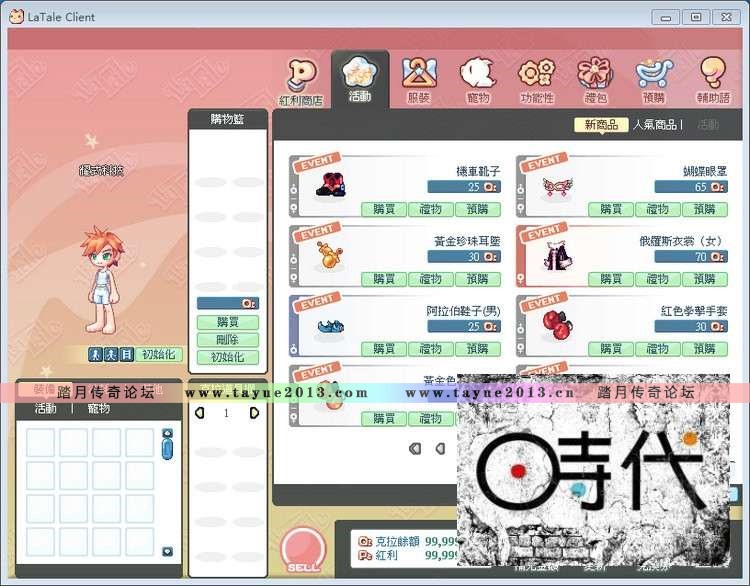The height and width of the screenshot is (586, 750).
Task: Jump to first page of product list
Action: pyautogui.click(x=415, y=449)
